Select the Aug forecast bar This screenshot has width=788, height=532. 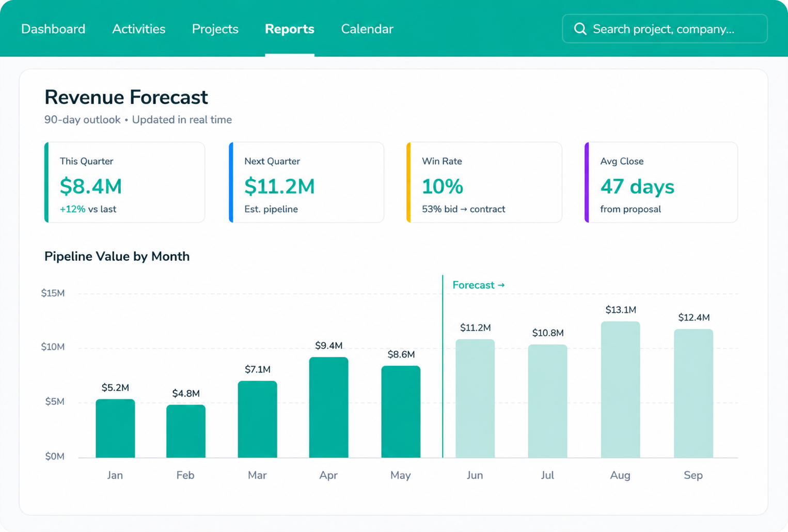(620, 389)
